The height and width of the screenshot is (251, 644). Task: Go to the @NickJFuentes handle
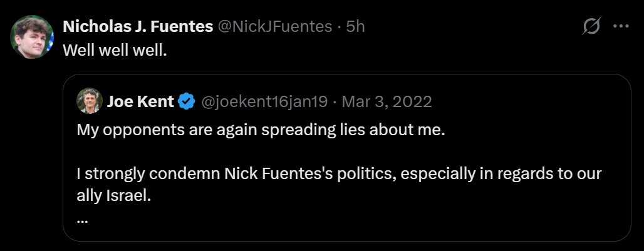[274, 26]
